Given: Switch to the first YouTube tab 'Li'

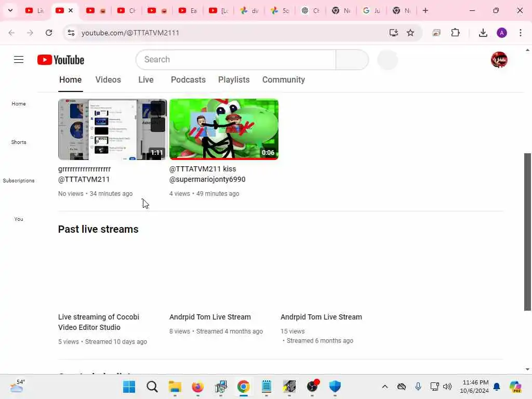Looking at the screenshot, I should [35, 10].
